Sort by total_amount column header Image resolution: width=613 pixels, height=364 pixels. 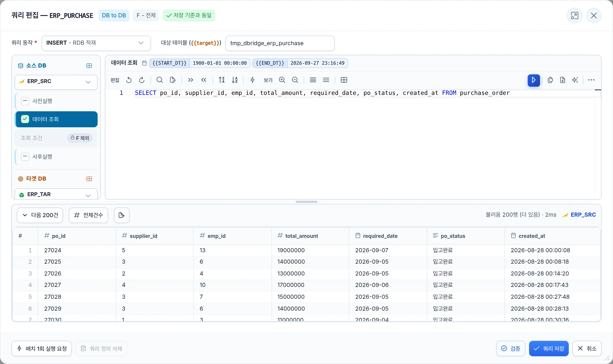click(310, 236)
